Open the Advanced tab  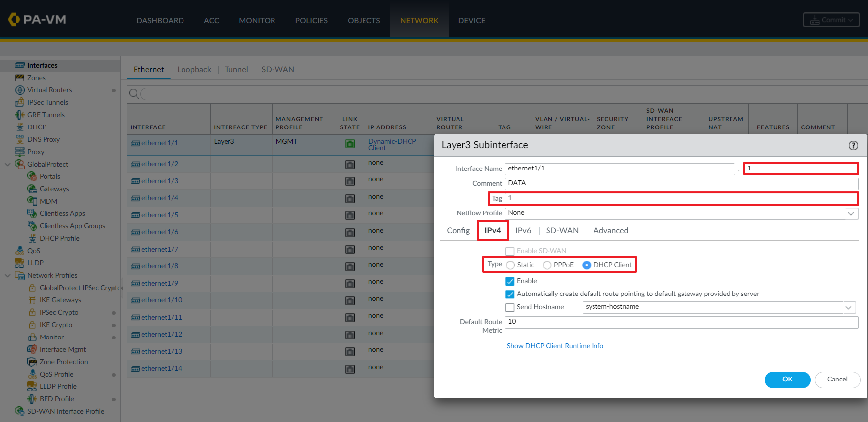coord(611,231)
